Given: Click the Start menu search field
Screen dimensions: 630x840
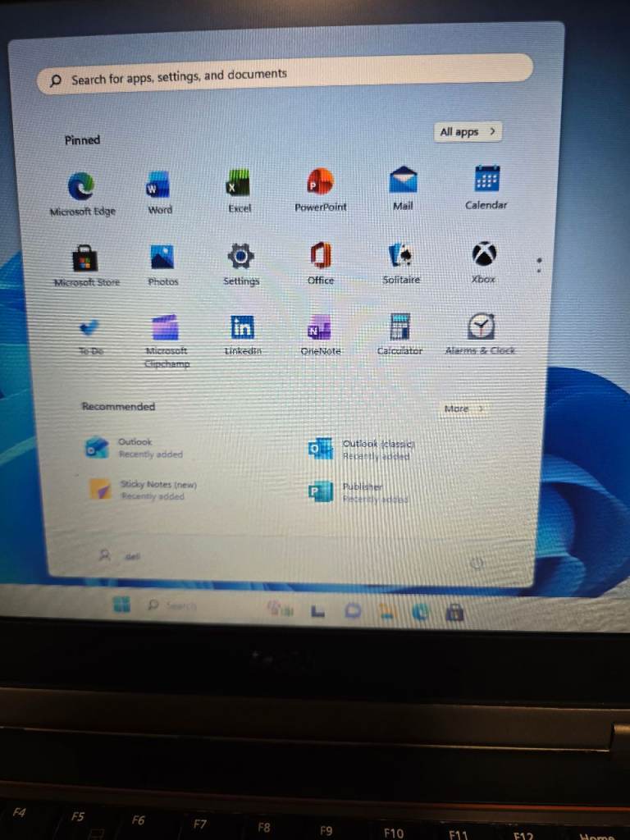Looking at the screenshot, I should coord(285,75).
